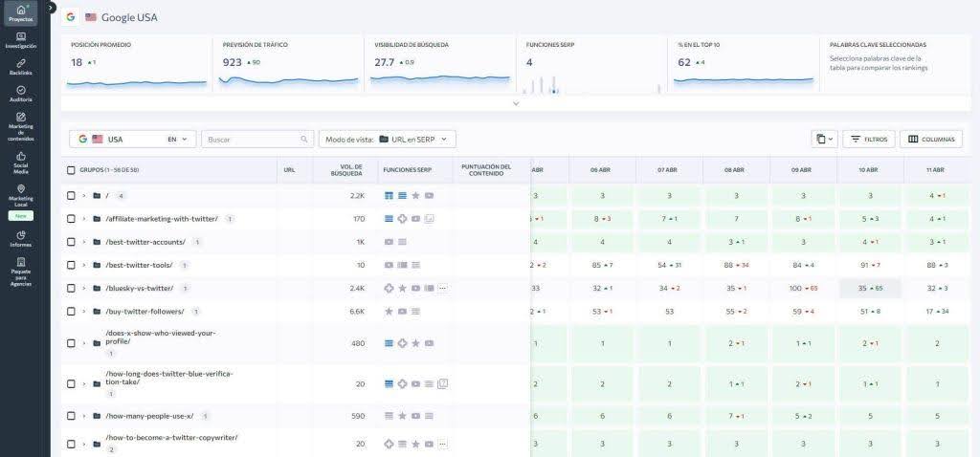Open Auditoría in the sidebar
The width and height of the screenshot is (980, 457).
[x=21, y=95]
